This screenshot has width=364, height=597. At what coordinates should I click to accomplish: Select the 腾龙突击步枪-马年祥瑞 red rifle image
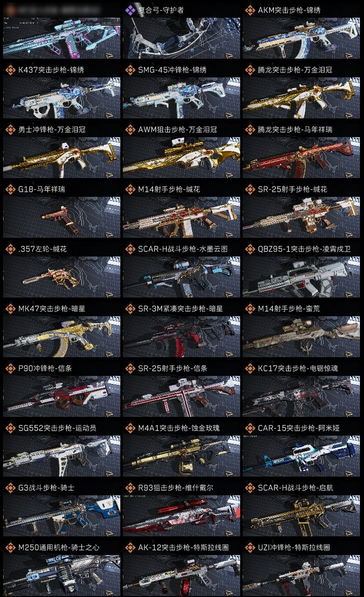point(301,157)
